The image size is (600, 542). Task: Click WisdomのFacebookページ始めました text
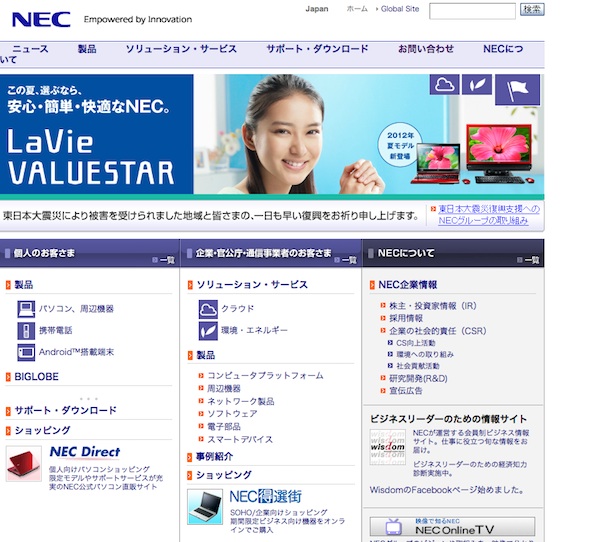pyautogui.click(x=447, y=490)
